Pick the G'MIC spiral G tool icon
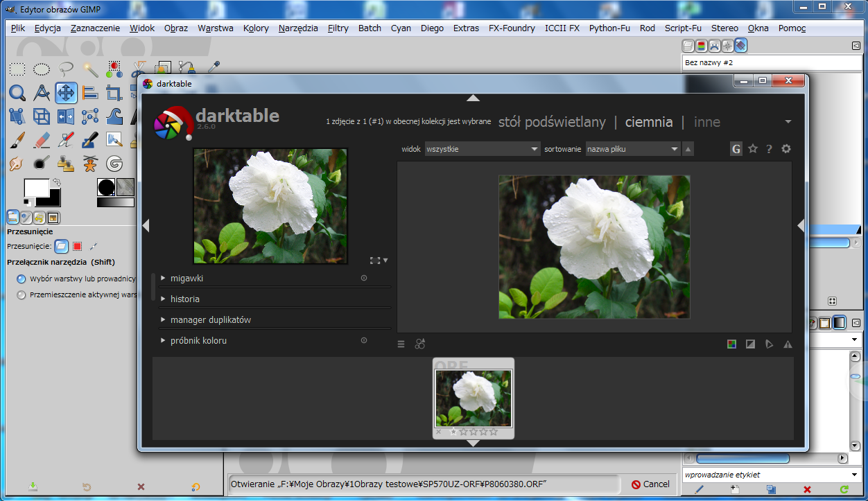 (x=114, y=164)
